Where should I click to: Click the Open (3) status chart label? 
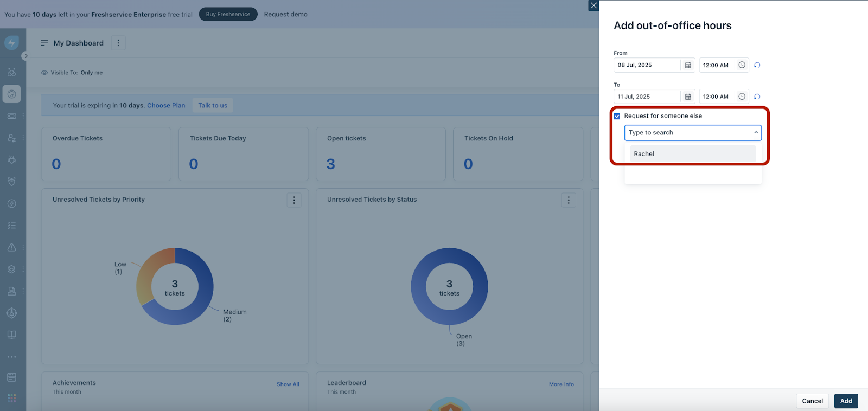point(464,340)
